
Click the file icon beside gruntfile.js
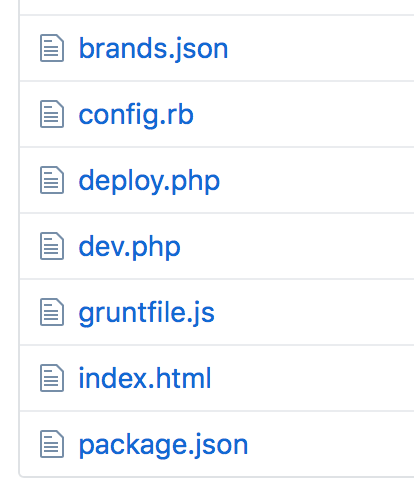pyautogui.click(x=52, y=312)
